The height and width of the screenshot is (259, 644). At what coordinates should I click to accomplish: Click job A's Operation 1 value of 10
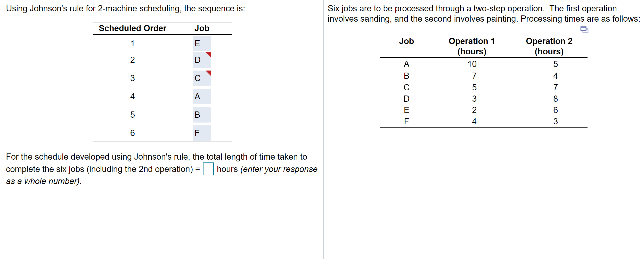tap(472, 64)
